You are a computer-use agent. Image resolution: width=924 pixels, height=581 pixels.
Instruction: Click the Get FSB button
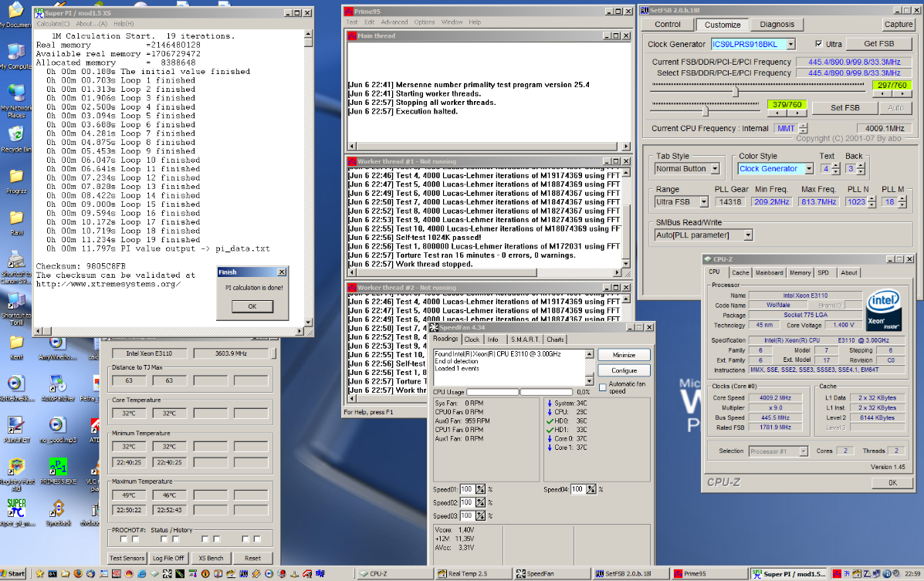(x=878, y=44)
